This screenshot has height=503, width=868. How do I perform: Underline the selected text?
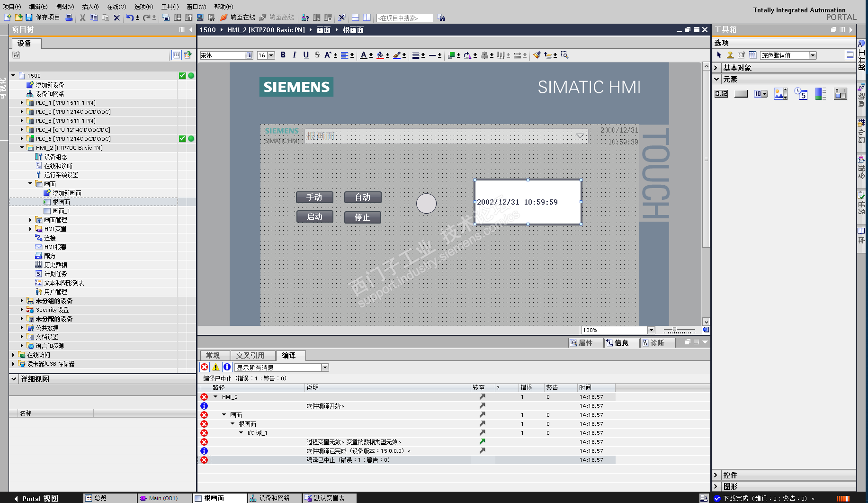pos(306,55)
